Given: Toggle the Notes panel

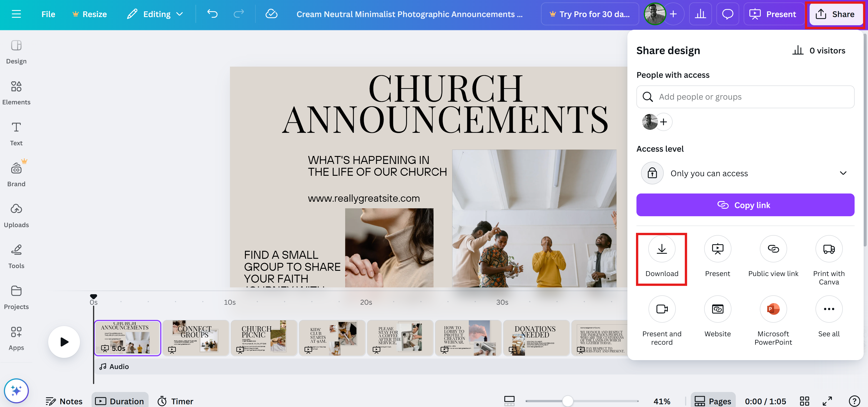Looking at the screenshot, I should coord(64,401).
